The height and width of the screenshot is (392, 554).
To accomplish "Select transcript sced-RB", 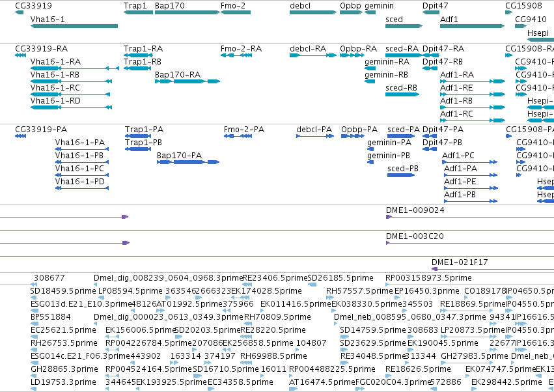I will (x=402, y=94).
